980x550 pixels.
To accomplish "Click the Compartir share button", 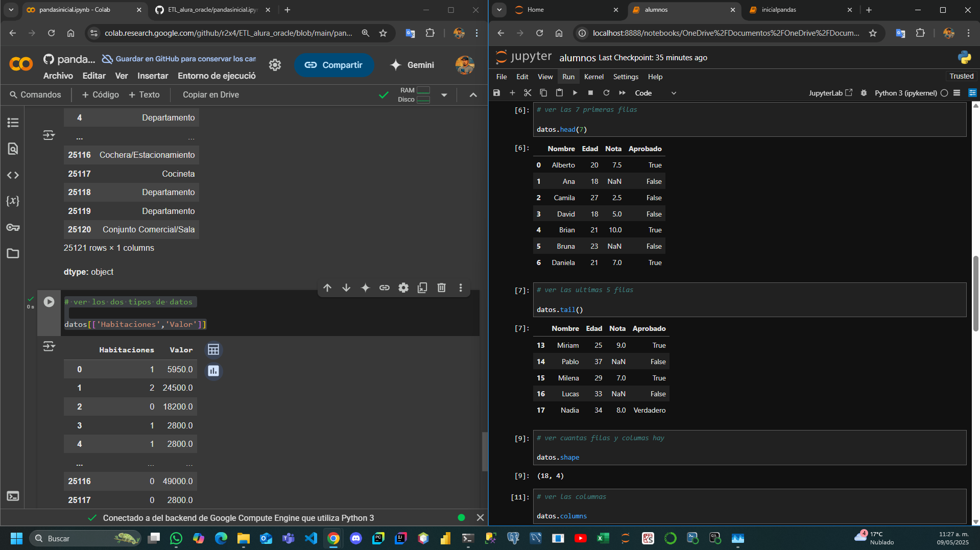I will coord(333,65).
